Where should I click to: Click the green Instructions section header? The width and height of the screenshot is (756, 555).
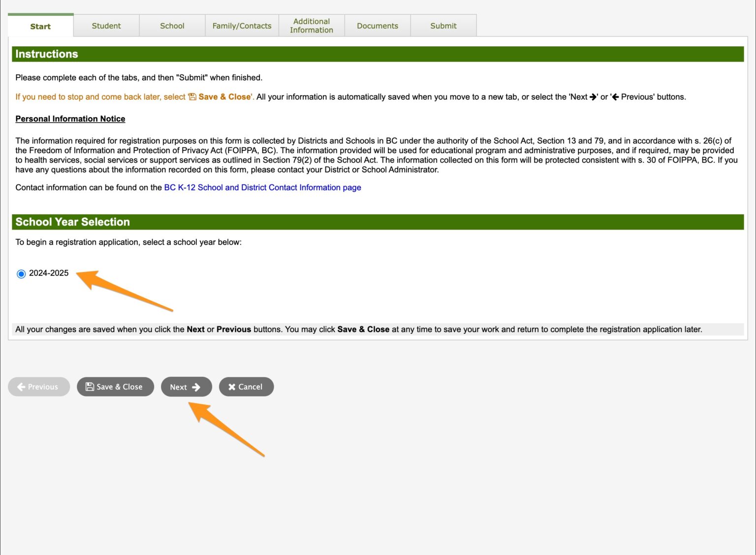click(x=47, y=54)
